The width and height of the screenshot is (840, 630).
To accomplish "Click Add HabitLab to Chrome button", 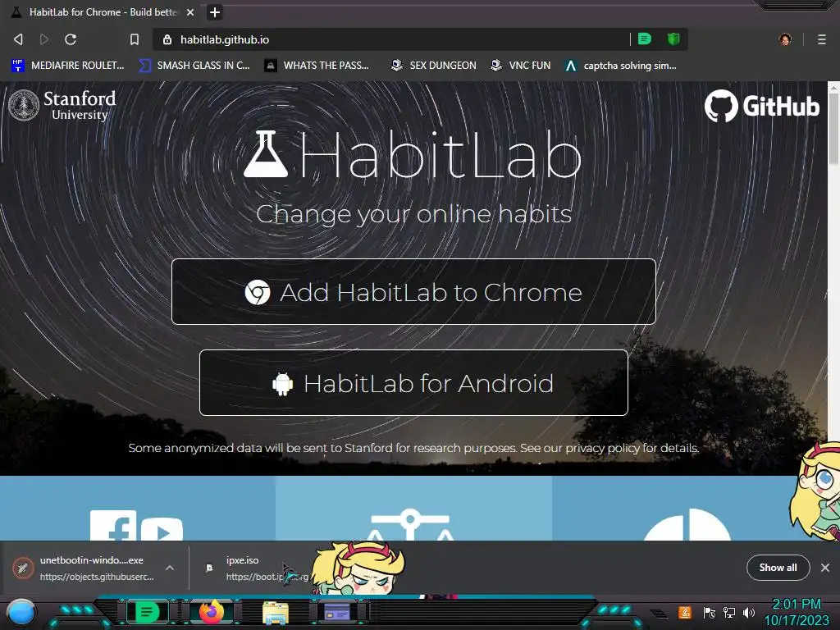I will pos(413,291).
